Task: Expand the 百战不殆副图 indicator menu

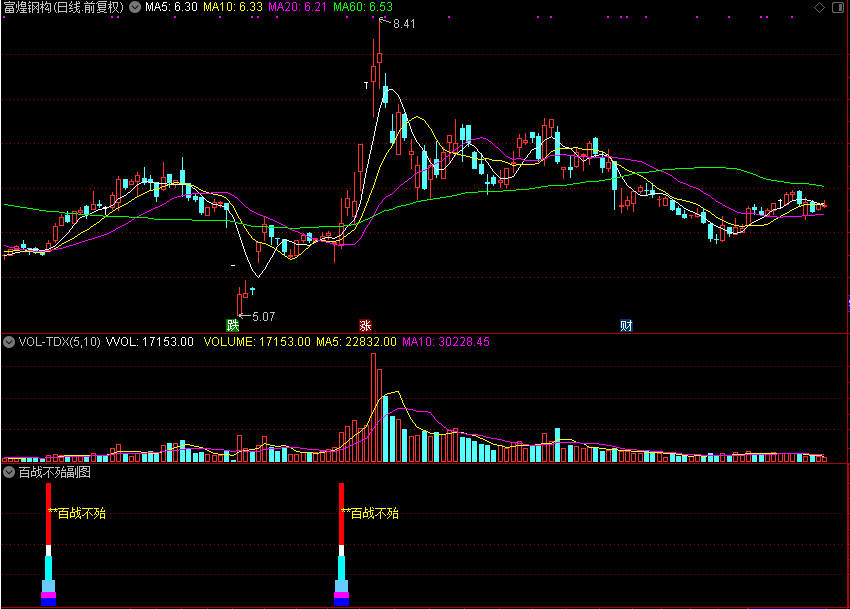Action: tap(9, 472)
